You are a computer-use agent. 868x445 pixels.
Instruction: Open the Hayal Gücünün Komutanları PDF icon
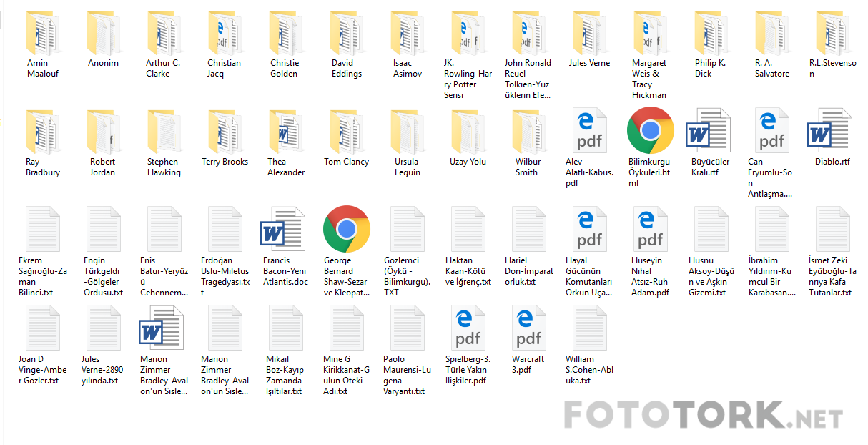click(x=589, y=229)
